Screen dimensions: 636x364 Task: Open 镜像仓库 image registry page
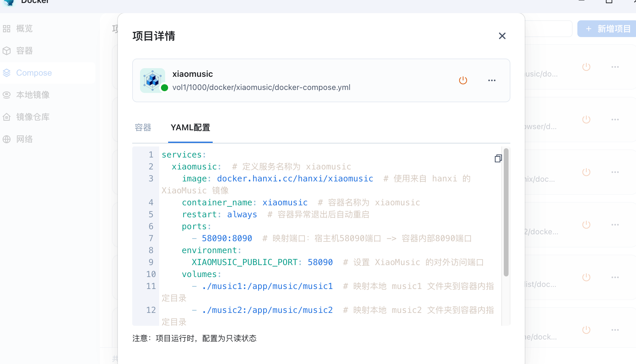click(32, 117)
